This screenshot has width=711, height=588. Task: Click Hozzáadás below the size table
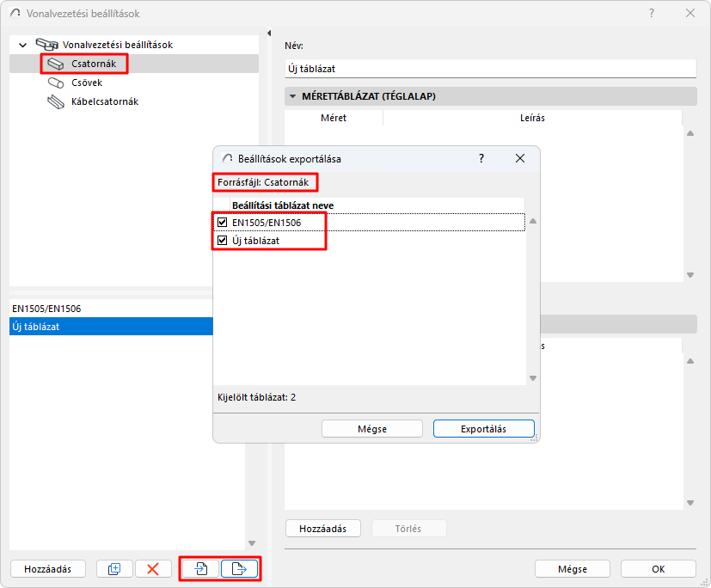click(x=323, y=529)
